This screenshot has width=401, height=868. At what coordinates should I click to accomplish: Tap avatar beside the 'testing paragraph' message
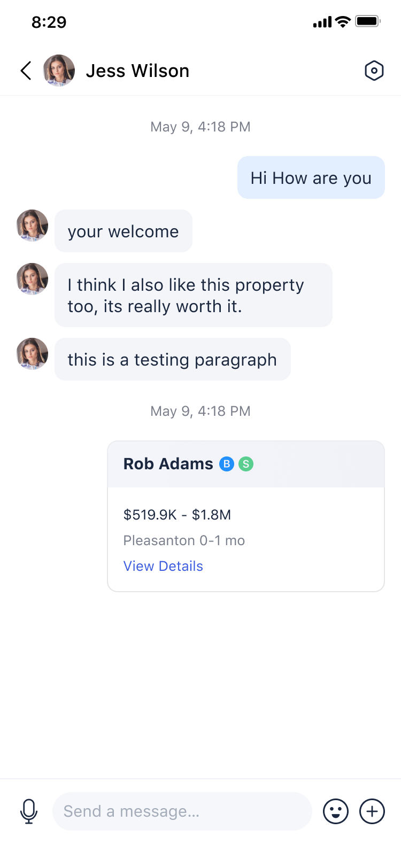32,354
